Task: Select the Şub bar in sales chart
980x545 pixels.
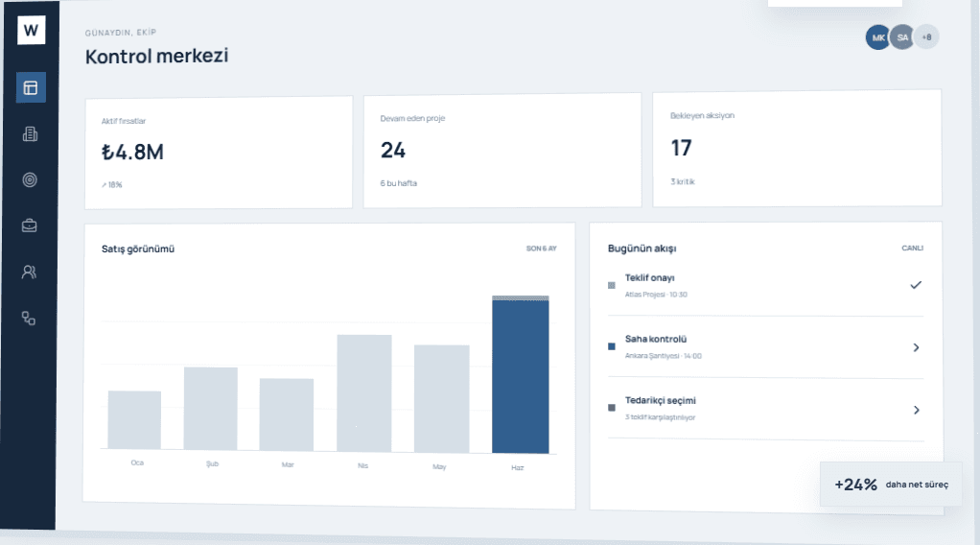Action: [211, 409]
